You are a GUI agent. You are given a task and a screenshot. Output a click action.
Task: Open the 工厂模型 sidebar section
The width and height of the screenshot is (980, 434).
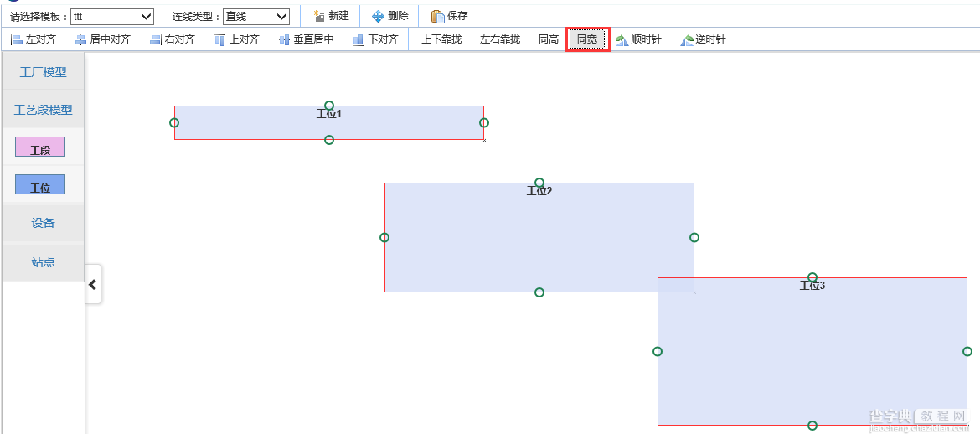coord(43,72)
